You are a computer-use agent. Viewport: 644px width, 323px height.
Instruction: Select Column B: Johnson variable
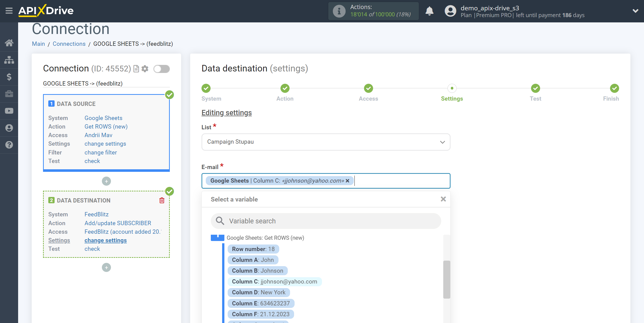pos(258,271)
